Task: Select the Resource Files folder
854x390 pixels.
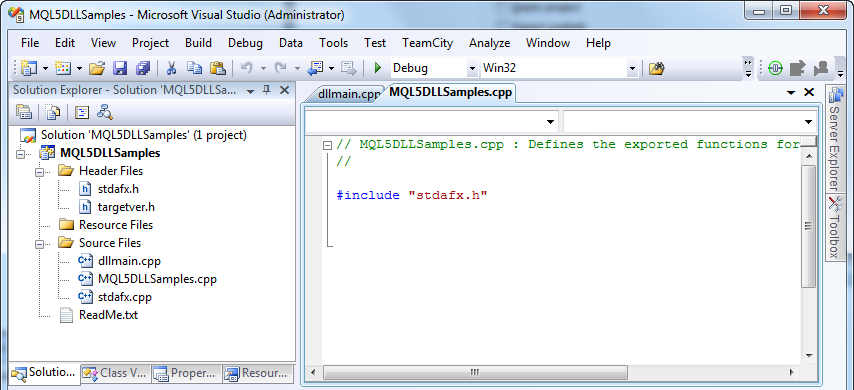Action: click(x=115, y=225)
